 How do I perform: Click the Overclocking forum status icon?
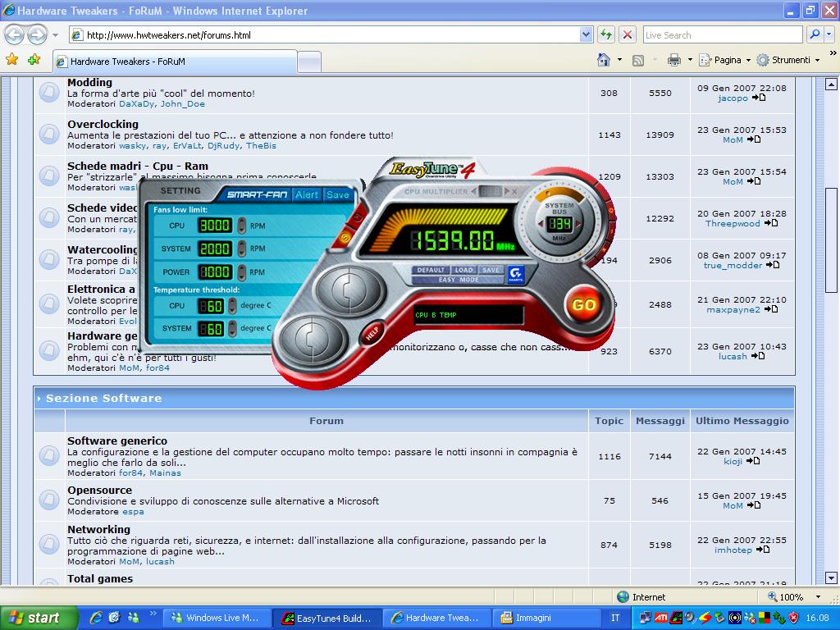(49, 135)
